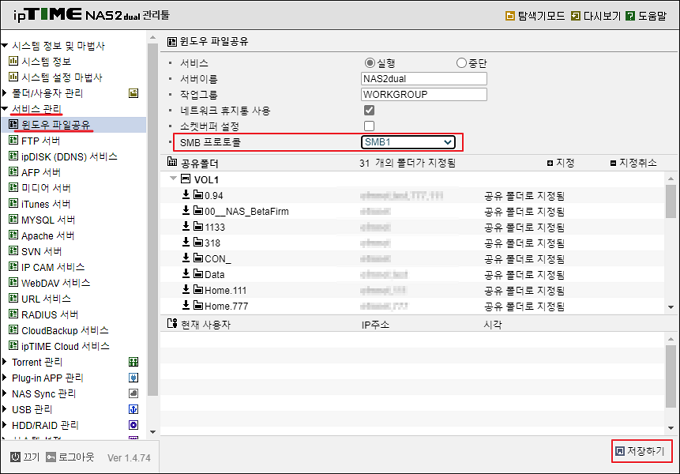680x474 pixels.
Task: Open Apache 서버 menu item
Action: (48, 235)
